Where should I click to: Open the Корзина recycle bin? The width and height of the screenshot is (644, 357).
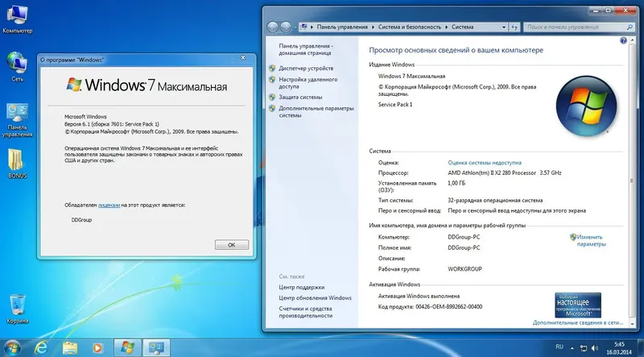(x=17, y=309)
